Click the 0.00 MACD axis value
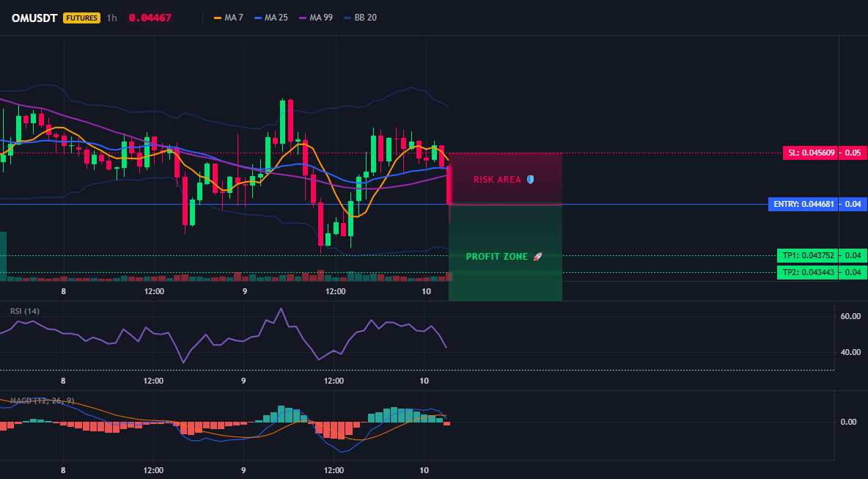This screenshot has height=479, width=868. (849, 422)
